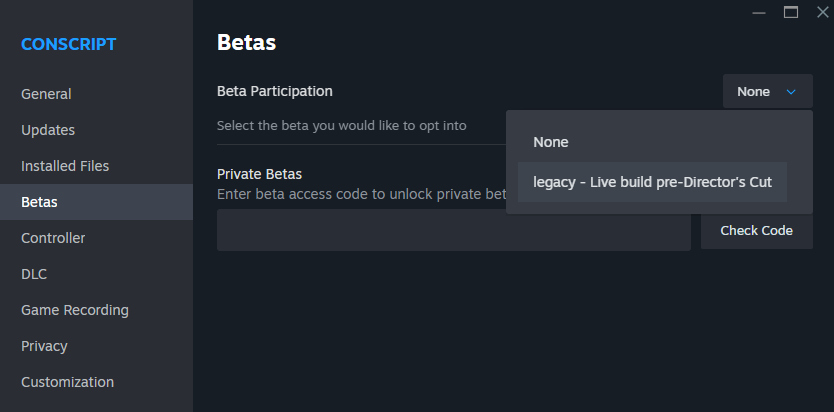Viewport: 834px width, 412px height.
Task: Minimize the CONSCRIPT properties window
Action: pos(759,12)
